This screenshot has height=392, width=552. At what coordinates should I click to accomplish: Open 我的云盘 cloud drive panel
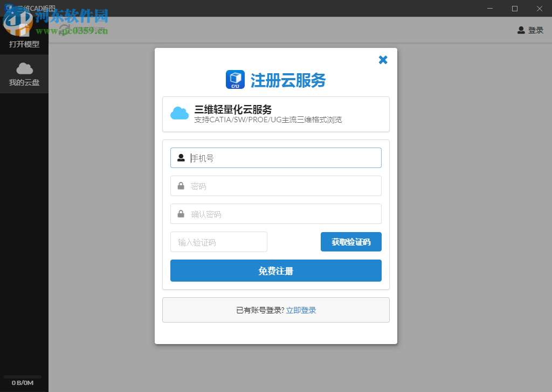pos(24,74)
